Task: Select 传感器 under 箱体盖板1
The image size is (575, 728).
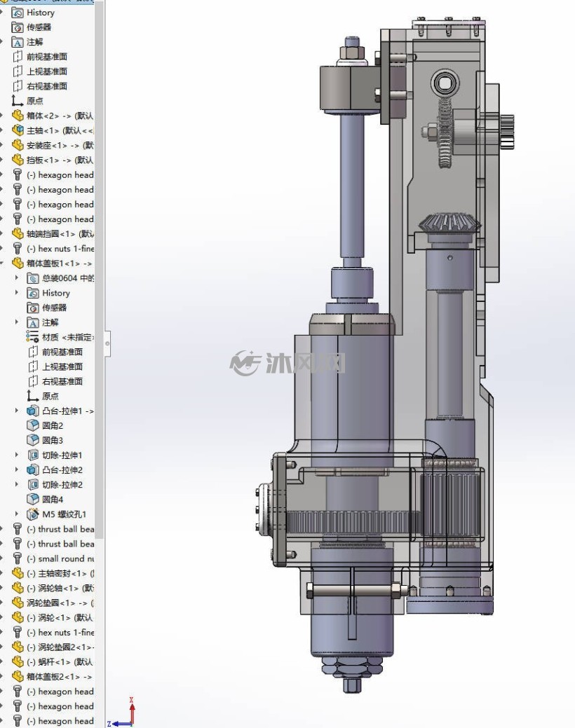Action: pyautogui.click(x=55, y=308)
